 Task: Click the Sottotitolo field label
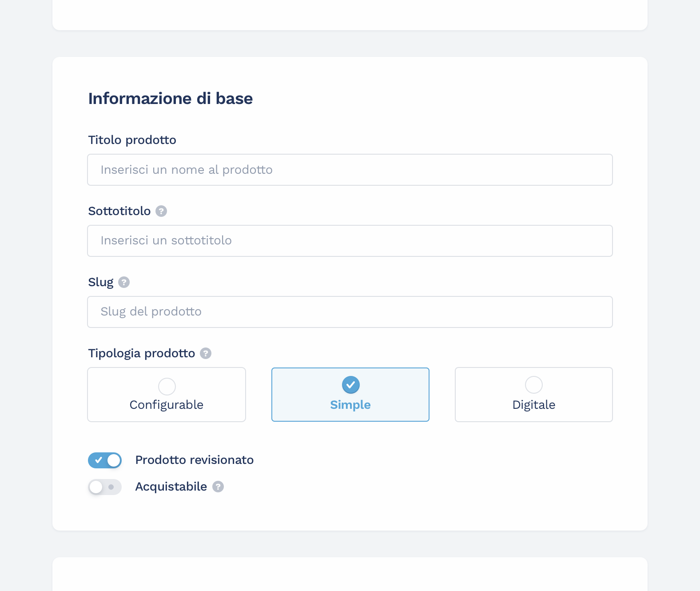[x=119, y=211]
